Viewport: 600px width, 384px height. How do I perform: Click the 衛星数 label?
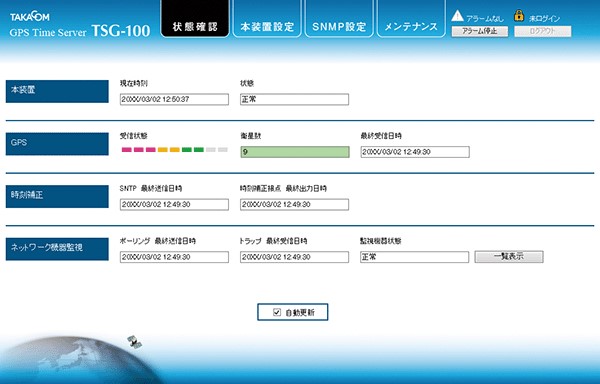tap(251, 136)
